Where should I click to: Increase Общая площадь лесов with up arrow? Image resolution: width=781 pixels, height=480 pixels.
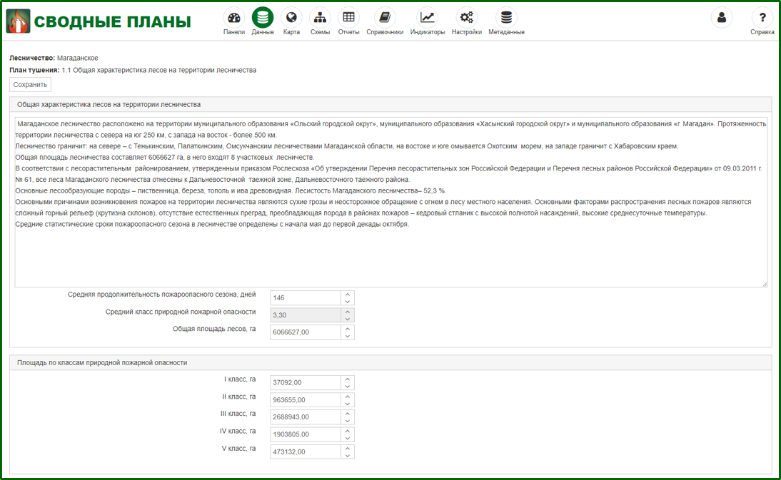click(348, 329)
